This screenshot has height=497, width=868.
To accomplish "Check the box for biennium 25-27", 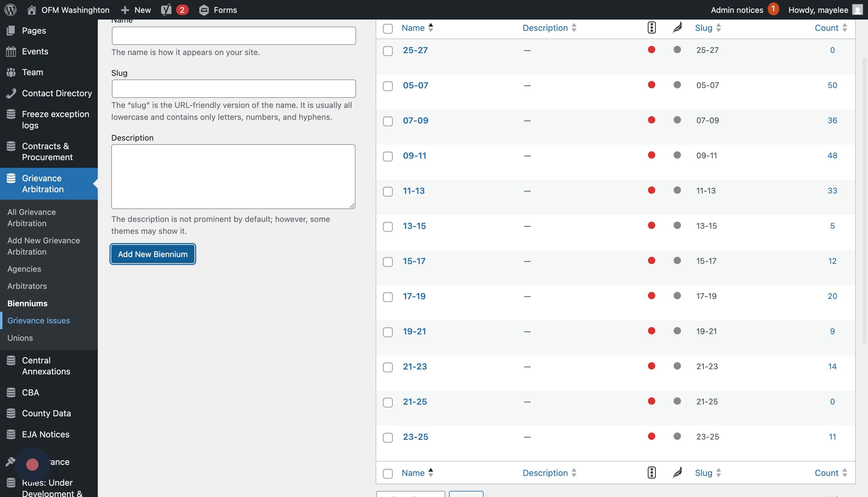I will 388,51.
